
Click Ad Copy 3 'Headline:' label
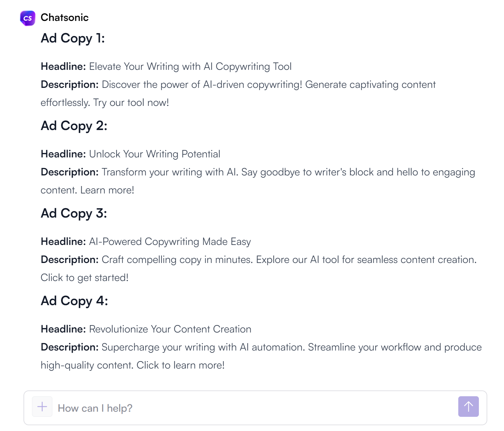tap(63, 242)
